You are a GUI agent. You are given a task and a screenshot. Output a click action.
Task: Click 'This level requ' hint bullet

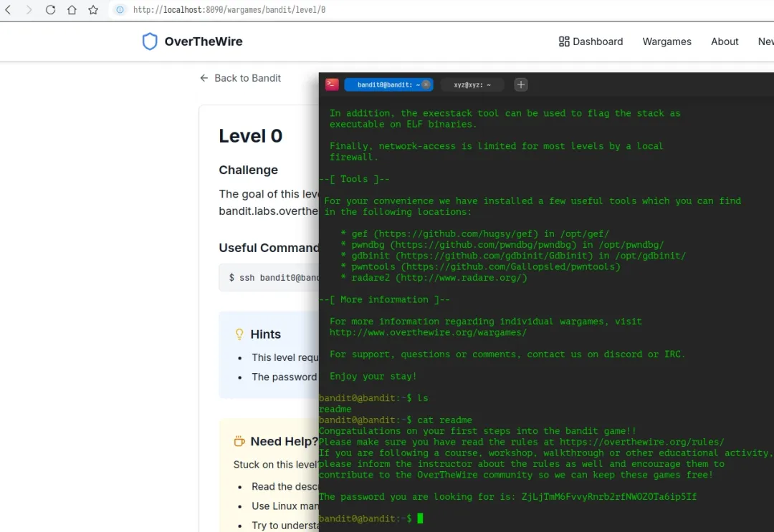click(285, 357)
